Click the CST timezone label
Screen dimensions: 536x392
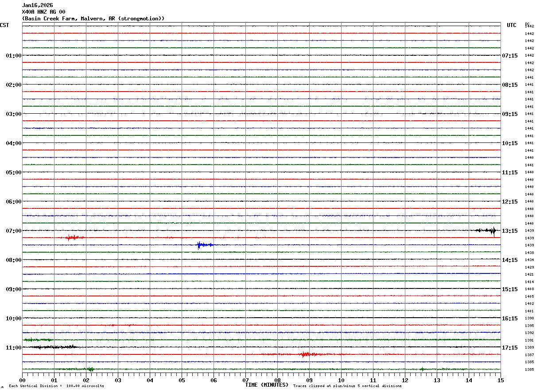(x=4, y=25)
